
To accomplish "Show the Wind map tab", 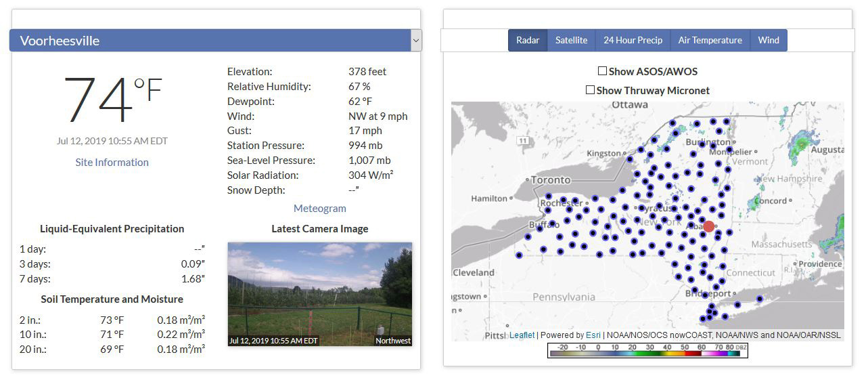I will click(769, 40).
